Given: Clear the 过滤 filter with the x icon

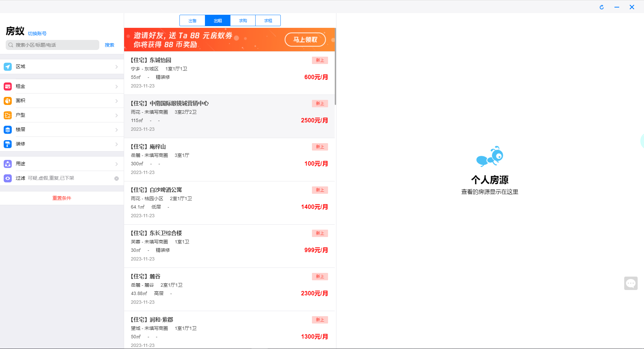Looking at the screenshot, I should [x=117, y=178].
